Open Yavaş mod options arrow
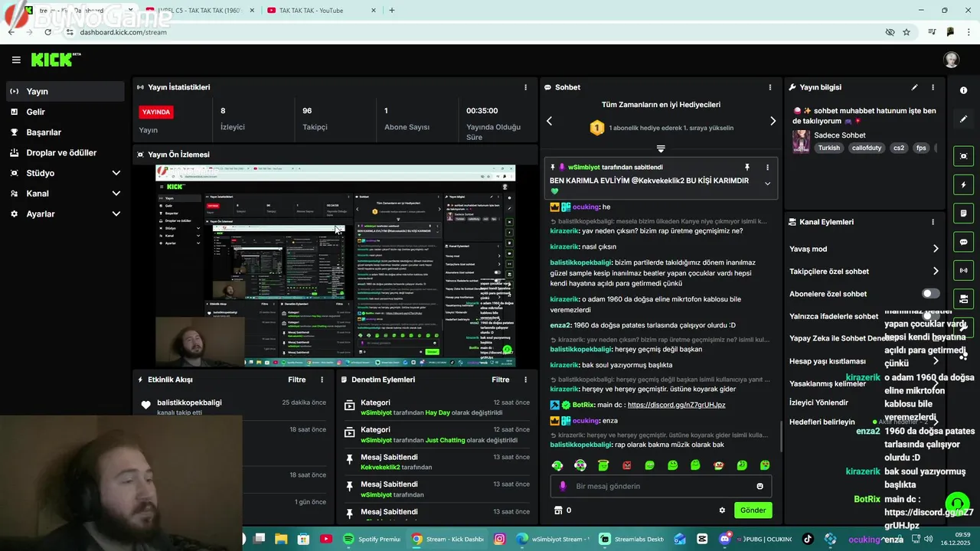The image size is (980, 551). (x=935, y=249)
